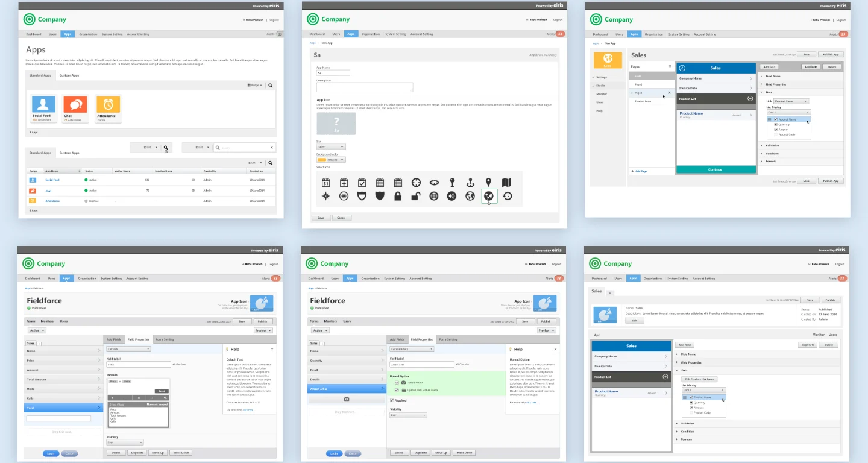Open the Chat app card icon
The image size is (868, 463).
pos(75,104)
